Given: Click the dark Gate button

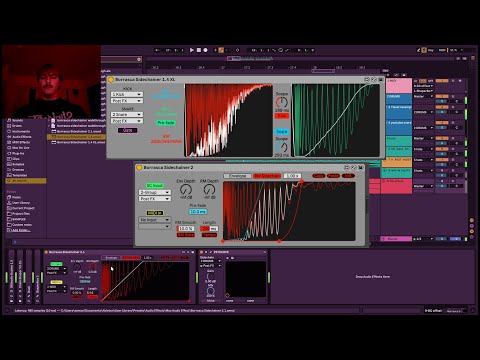Looking at the screenshot, I should coord(127,130).
